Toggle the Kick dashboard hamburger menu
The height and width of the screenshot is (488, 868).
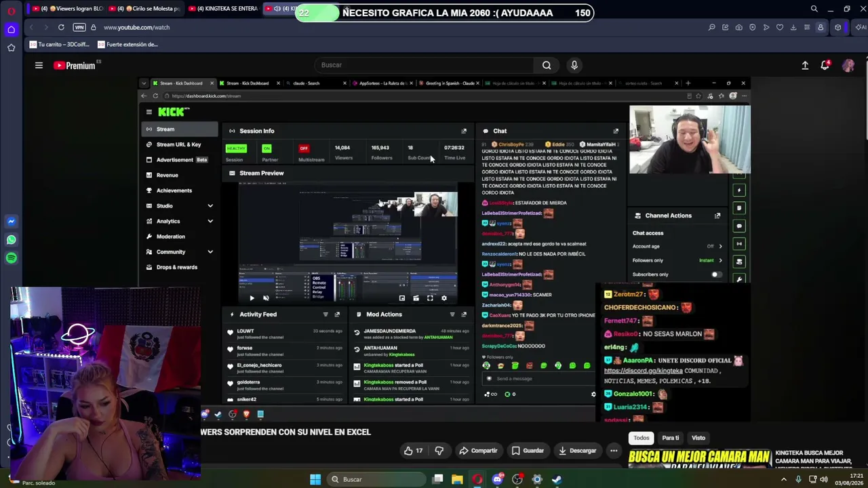[x=149, y=112]
